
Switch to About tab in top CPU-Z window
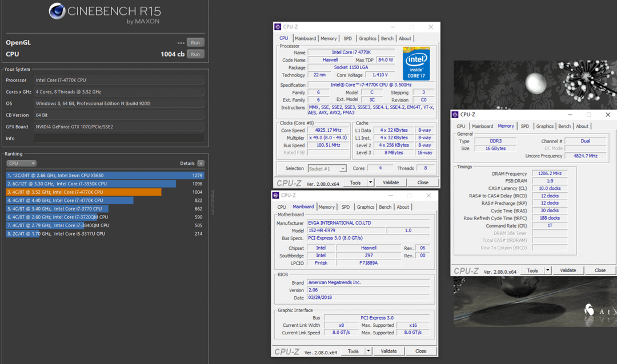[405, 39]
